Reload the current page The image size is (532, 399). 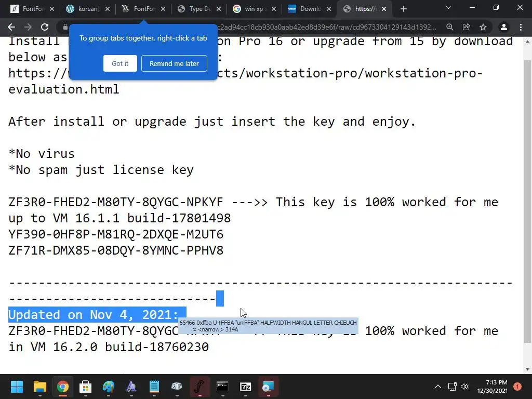45,27
